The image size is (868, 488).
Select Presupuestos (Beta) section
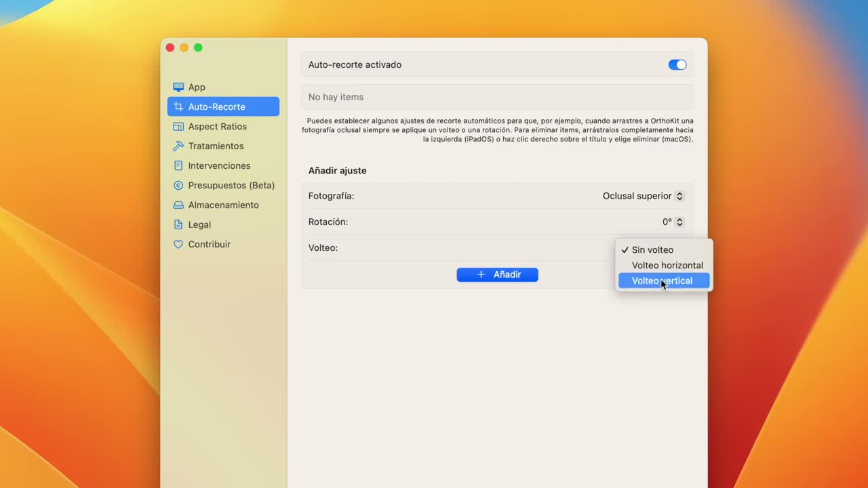coord(223,185)
